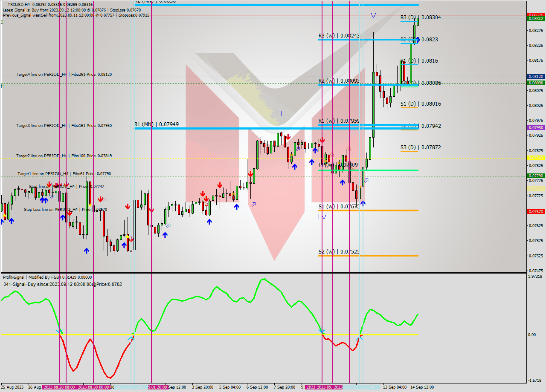Select the PP (D) 0.08086 pivot label
Image resolution: width=546 pixels, height=392 pixels.
pos(421,83)
